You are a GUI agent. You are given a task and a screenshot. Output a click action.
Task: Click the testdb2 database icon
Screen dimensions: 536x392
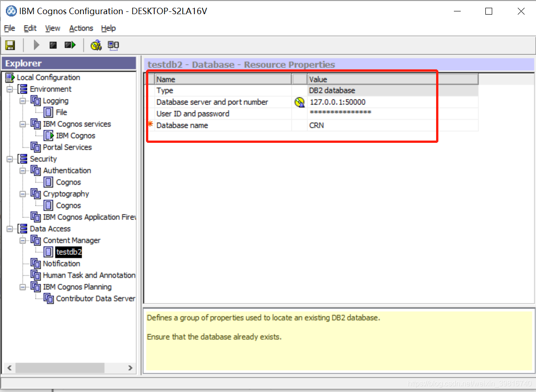tap(48, 252)
